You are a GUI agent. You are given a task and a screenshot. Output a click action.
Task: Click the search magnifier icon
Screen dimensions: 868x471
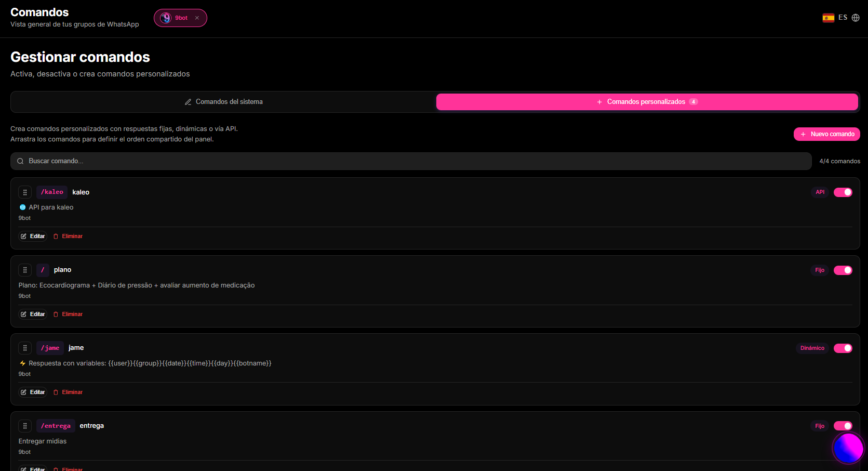pos(20,161)
